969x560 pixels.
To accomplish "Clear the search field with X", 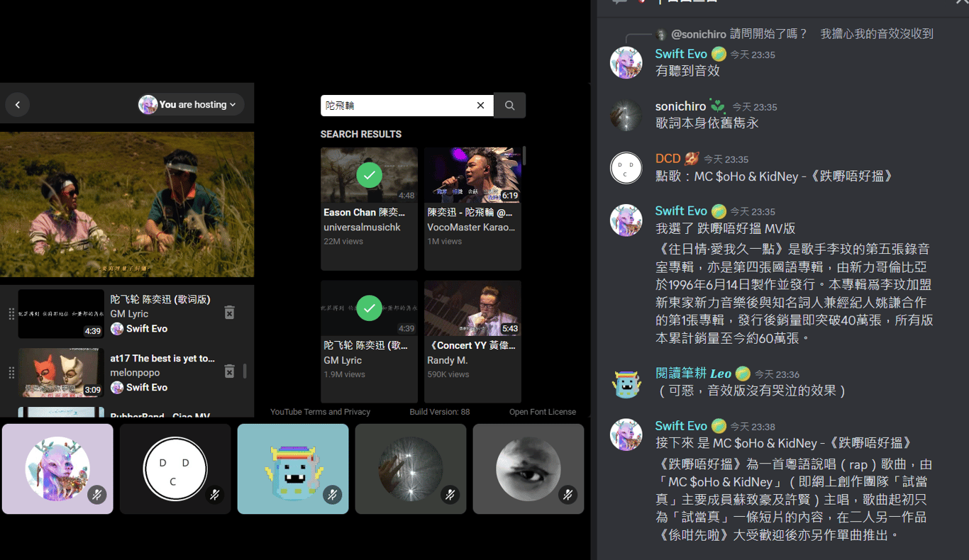I will (x=480, y=106).
